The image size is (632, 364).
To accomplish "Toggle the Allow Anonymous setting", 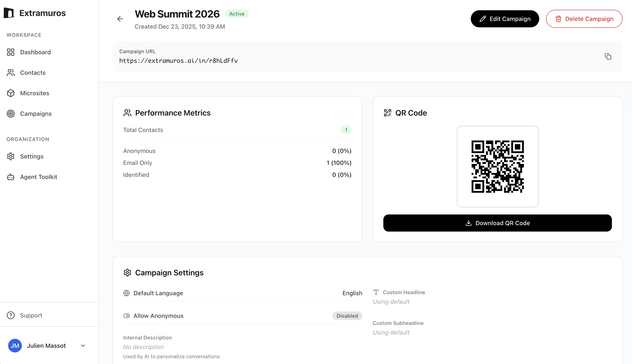I will point(347,316).
